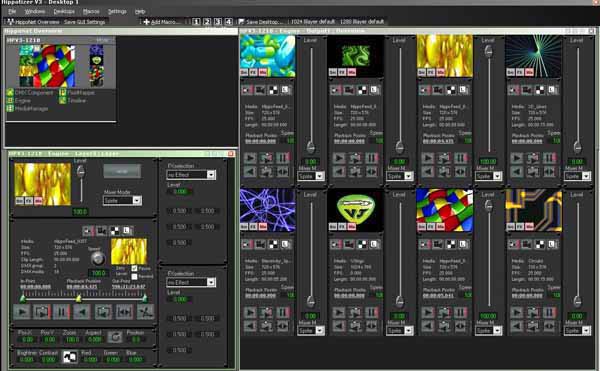Click reverse play in the Layer window

point(82,312)
